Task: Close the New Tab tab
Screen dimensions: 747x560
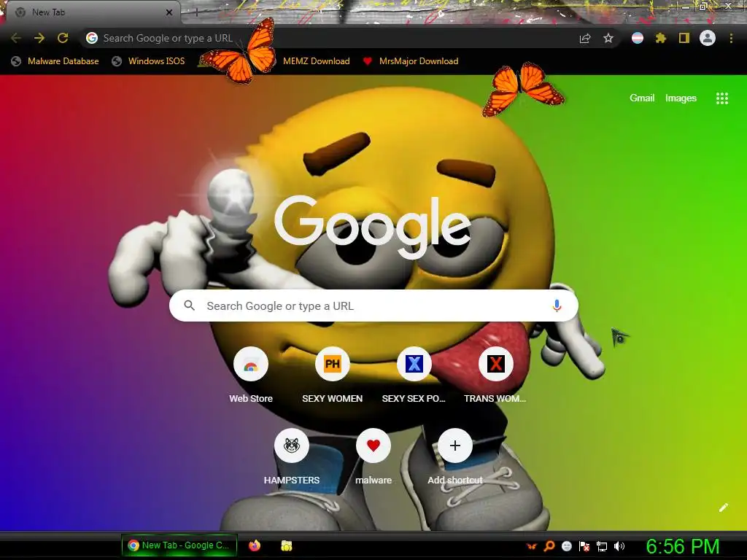Action: (169, 12)
